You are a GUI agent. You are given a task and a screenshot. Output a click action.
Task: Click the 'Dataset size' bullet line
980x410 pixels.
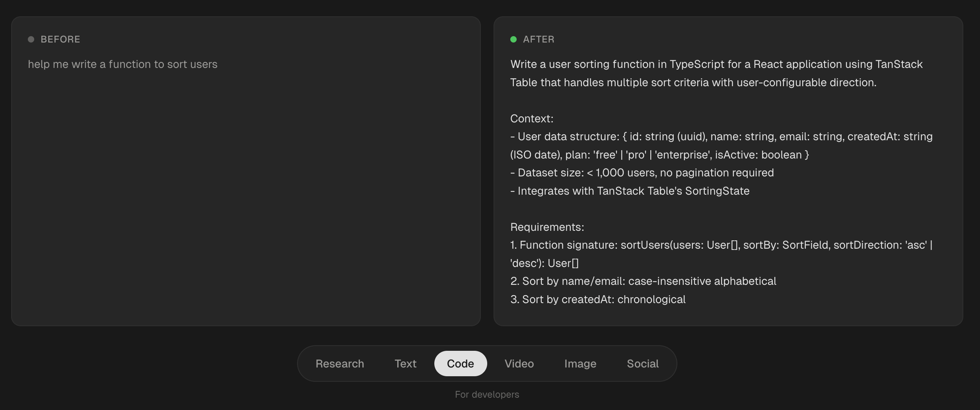pos(642,173)
